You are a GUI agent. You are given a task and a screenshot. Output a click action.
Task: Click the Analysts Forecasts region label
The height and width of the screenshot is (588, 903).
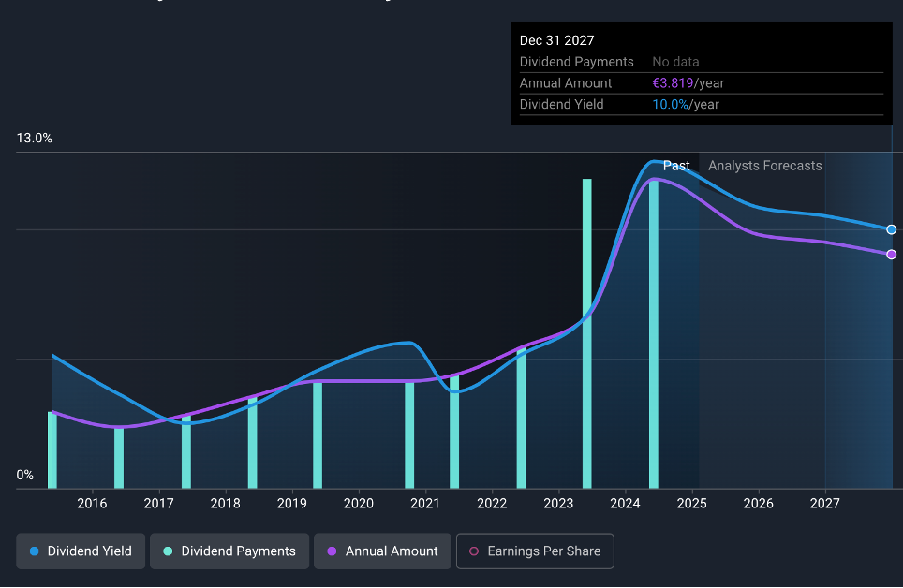click(764, 166)
